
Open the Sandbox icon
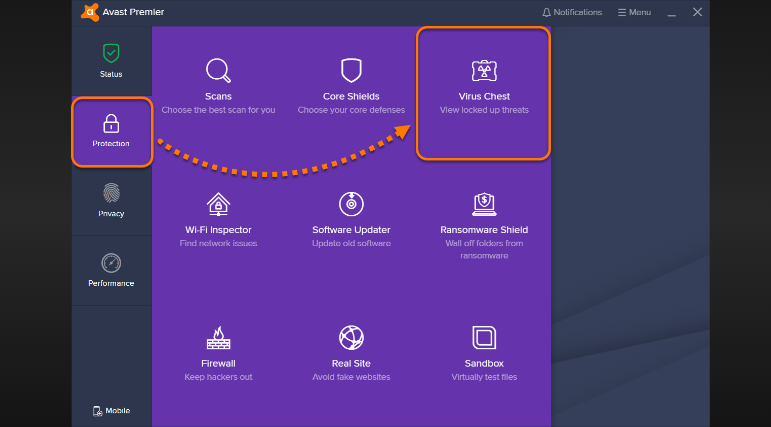(x=484, y=337)
